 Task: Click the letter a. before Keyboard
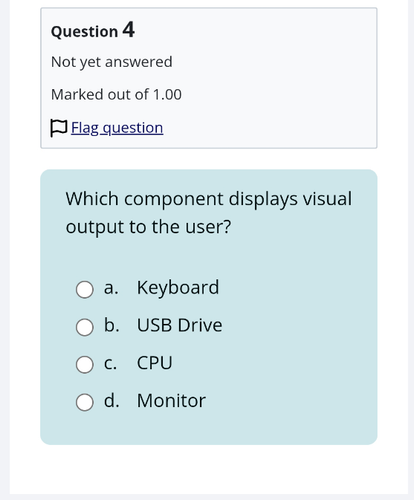click(111, 288)
